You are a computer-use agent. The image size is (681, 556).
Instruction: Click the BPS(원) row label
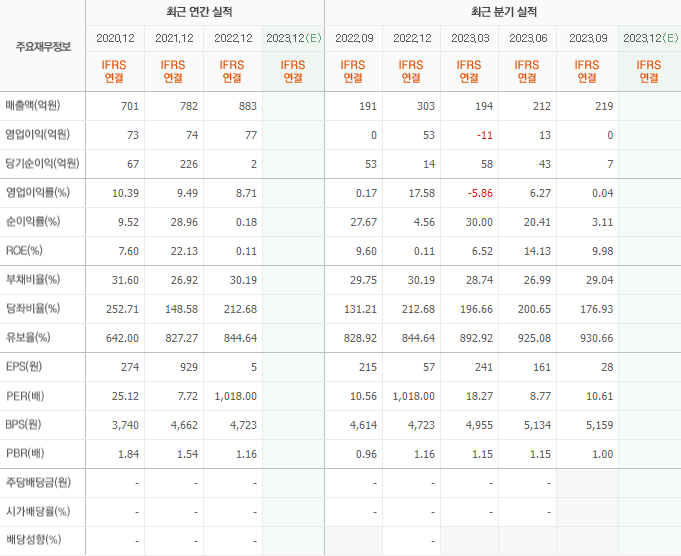(23, 424)
